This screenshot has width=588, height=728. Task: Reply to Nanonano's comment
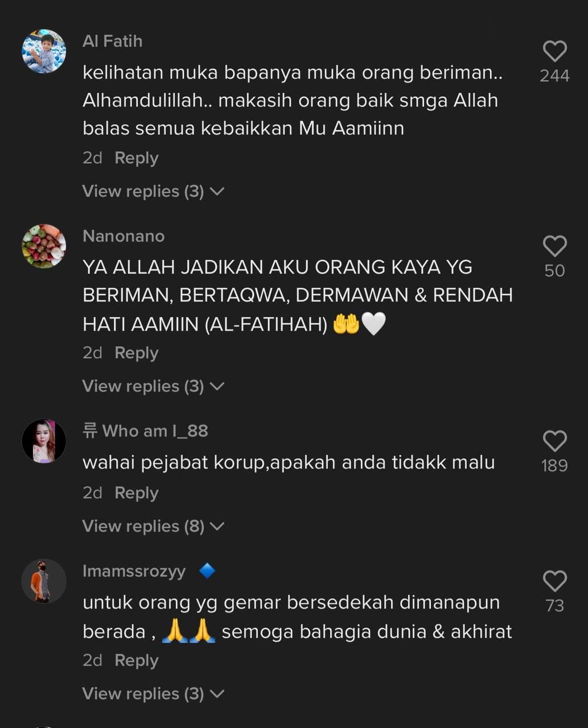coord(136,353)
